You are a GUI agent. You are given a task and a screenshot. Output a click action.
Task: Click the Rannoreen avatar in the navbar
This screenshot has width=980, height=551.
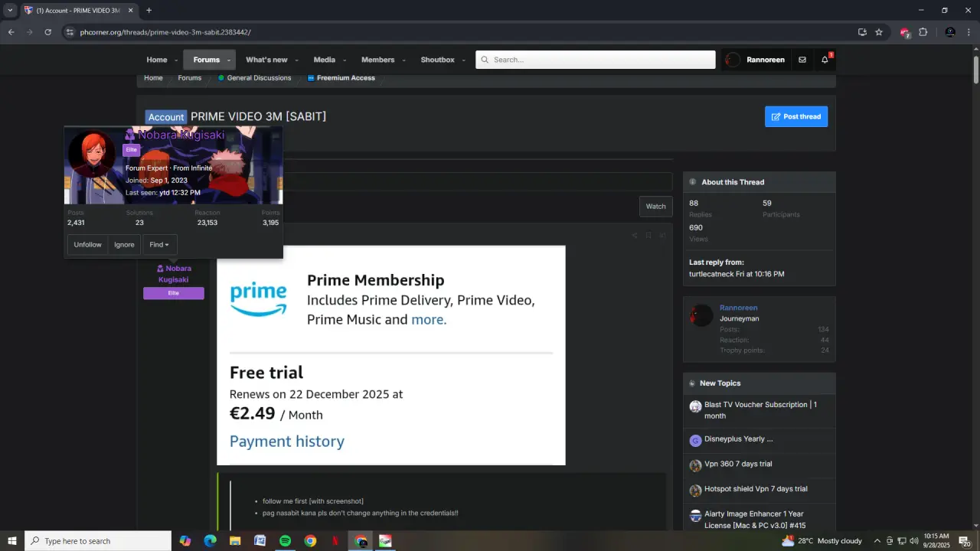click(x=733, y=60)
